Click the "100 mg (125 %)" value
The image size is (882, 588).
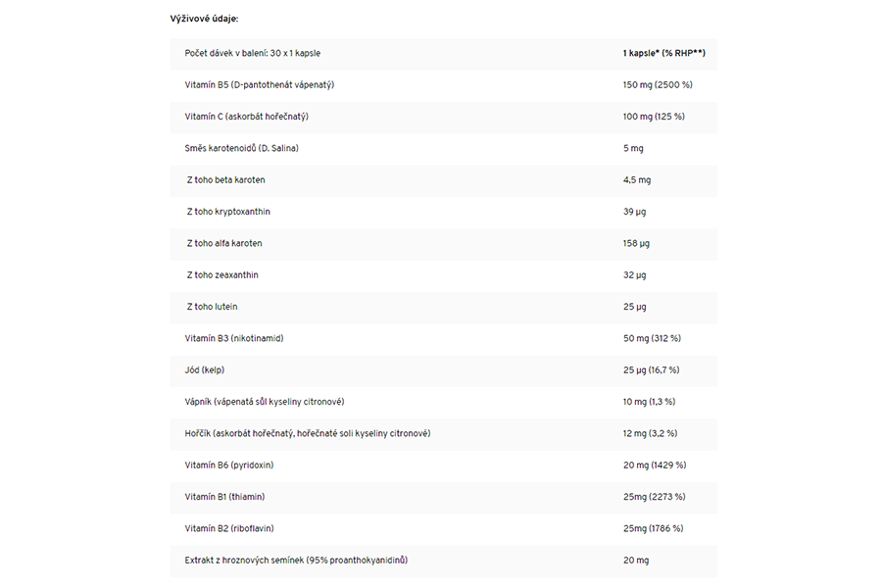(x=654, y=117)
